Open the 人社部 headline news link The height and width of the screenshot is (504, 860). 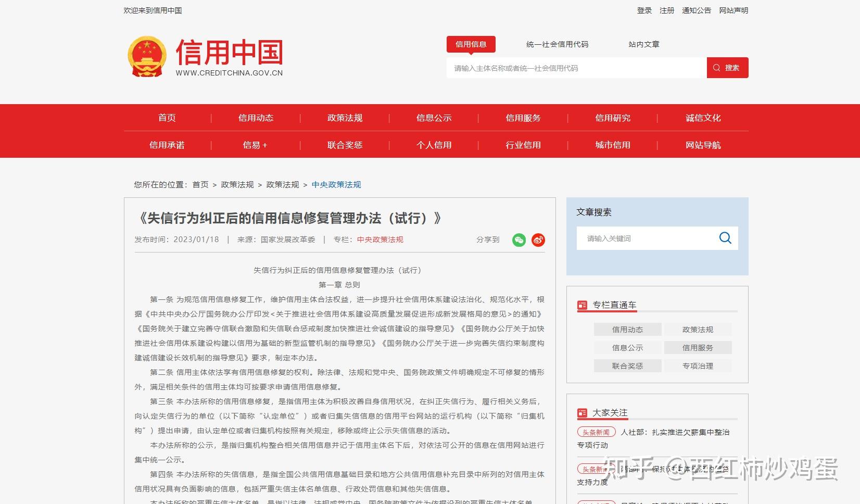click(675, 432)
